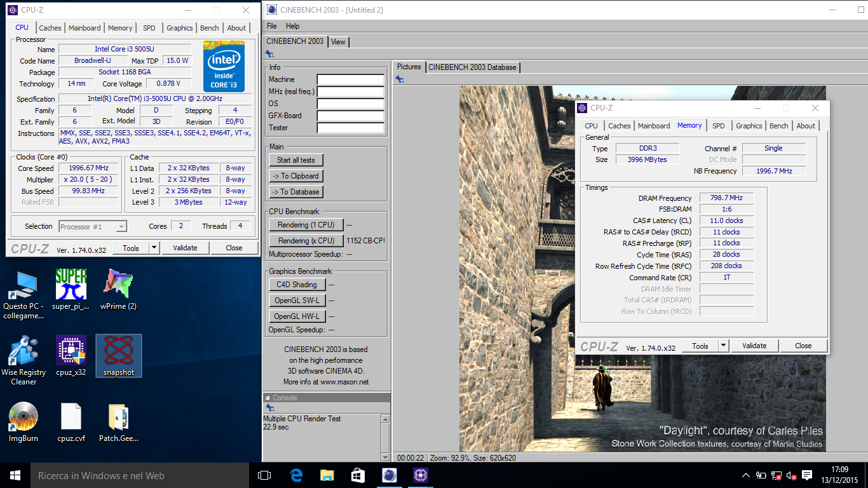
Task: Click MHz (real freq.) input field
Action: pos(351,91)
